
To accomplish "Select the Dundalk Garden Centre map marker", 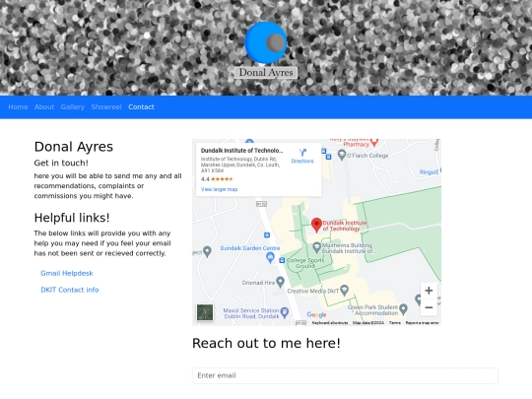I will click(270, 258).
